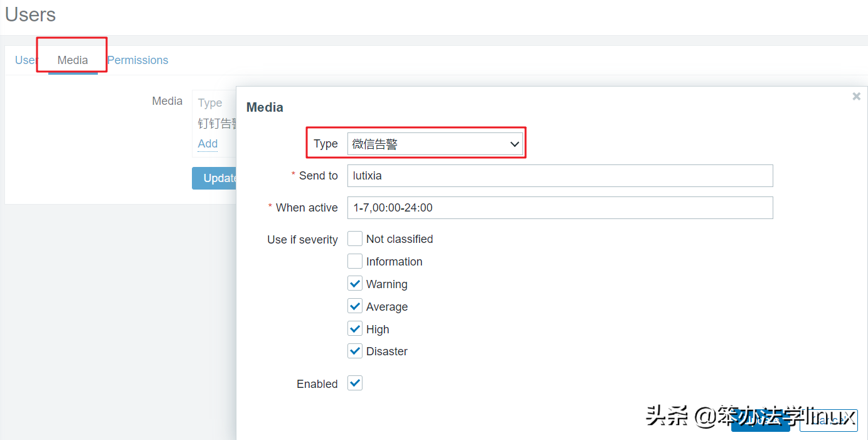Cancel the Media dialog
The width and height of the screenshot is (868, 440).
point(828,421)
